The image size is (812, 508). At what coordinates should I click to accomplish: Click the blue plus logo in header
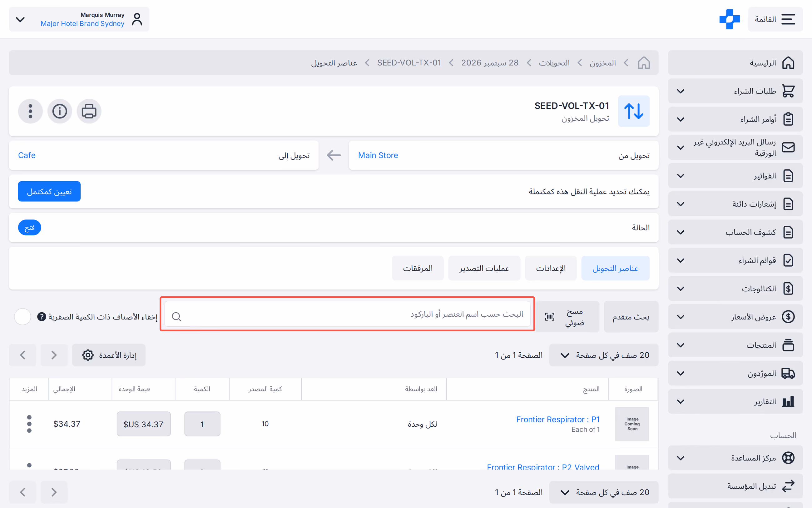click(x=730, y=19)
